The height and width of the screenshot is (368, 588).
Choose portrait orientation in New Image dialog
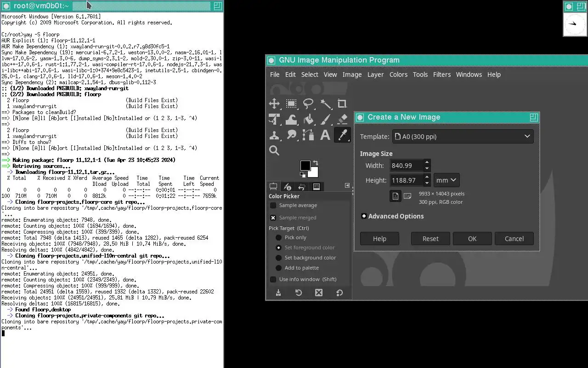coord(396,196)
